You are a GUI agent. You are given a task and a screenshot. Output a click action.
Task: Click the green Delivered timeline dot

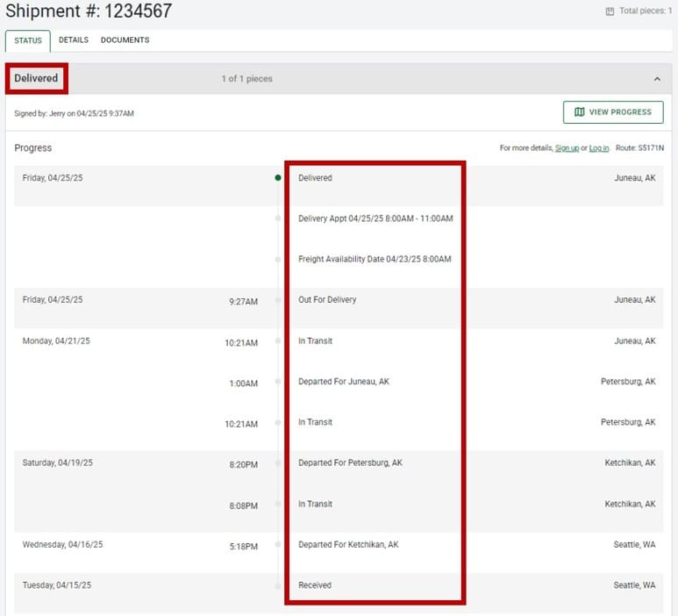click(x=278, y=178)
